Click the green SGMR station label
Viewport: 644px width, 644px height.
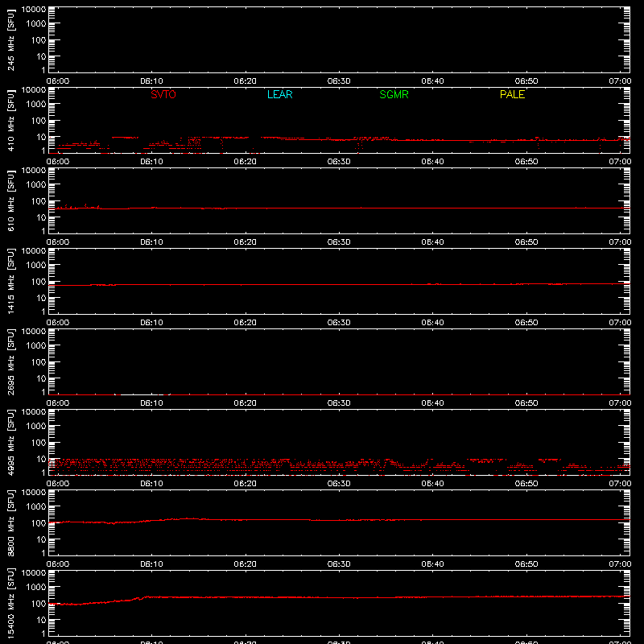tap(394, 94)
